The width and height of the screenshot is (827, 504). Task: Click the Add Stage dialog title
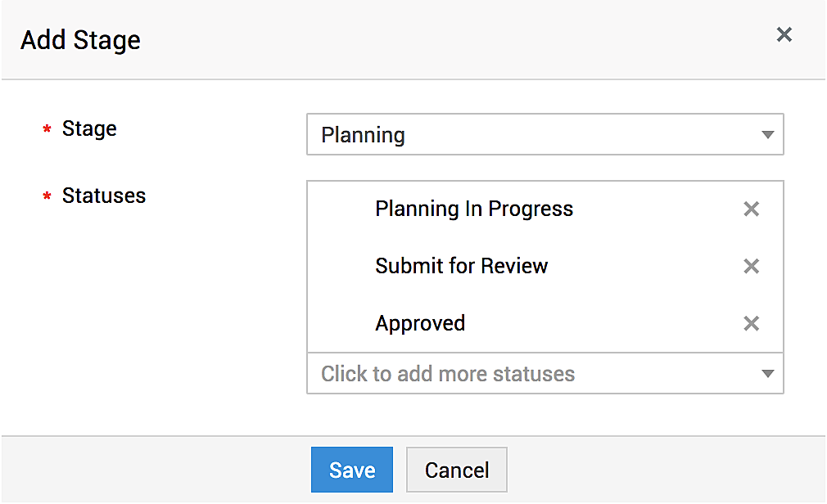tap(80, 40)
